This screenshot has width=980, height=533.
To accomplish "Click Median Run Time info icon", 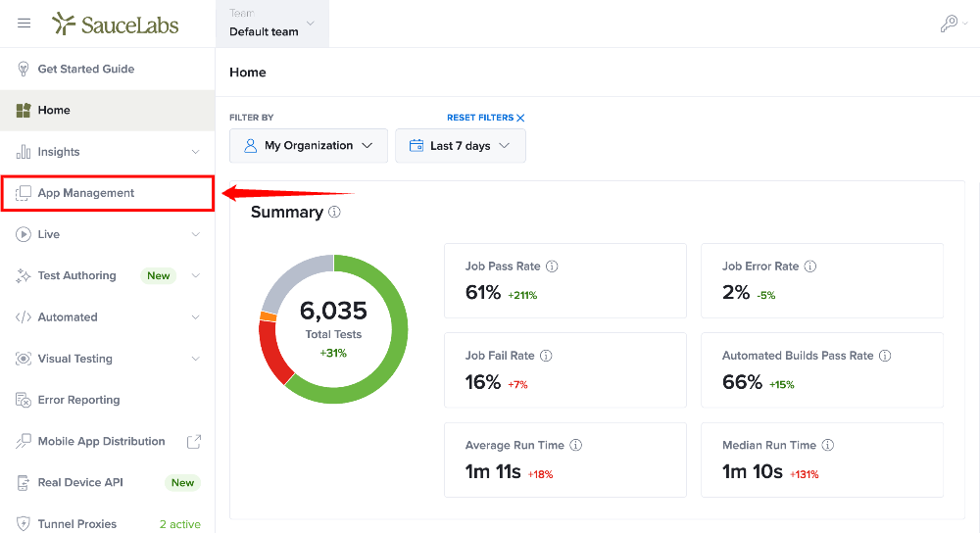I will click(x=827, y=445).
